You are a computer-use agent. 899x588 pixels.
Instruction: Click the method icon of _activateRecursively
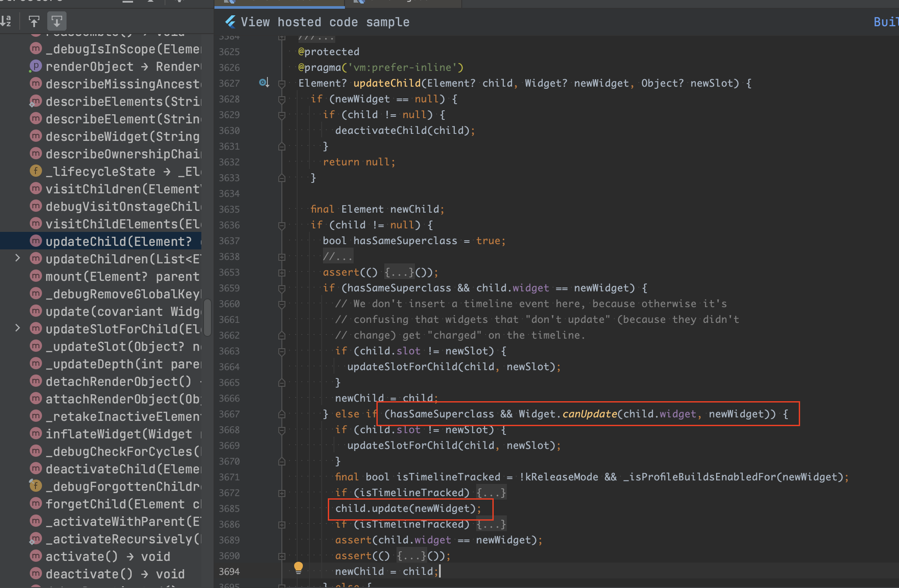click(36, 539)
